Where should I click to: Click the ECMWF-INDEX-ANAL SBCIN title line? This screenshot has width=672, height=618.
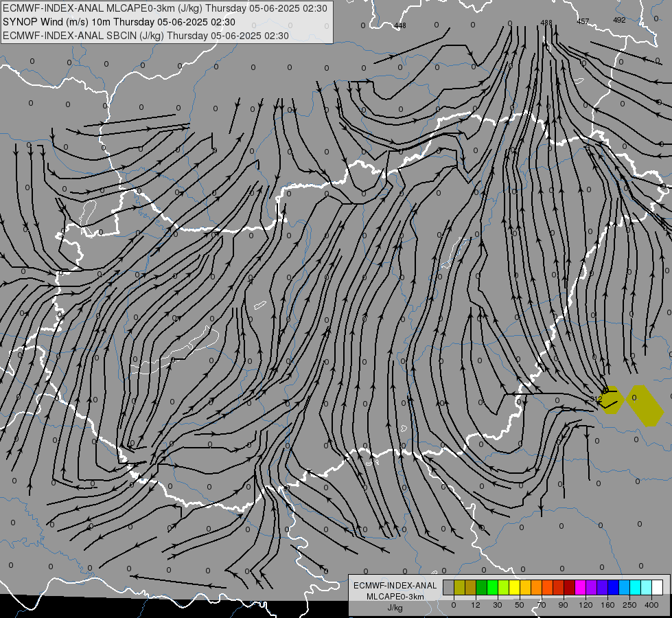pyautogui.click(x=146, y=36)
